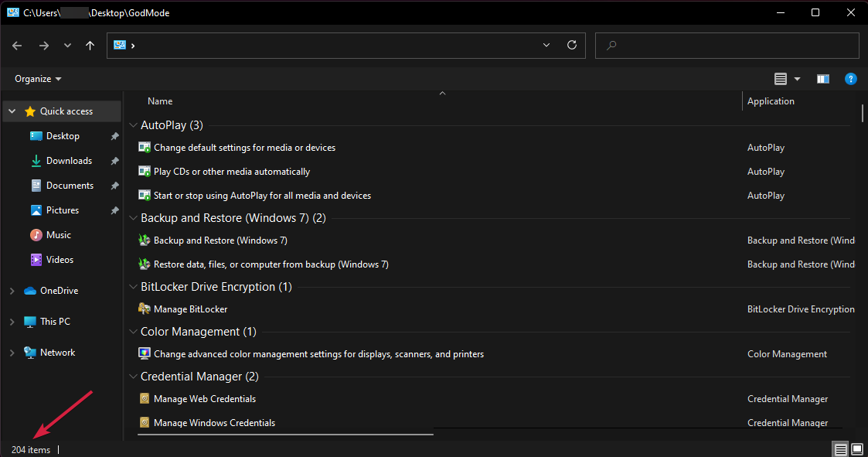Viewport: 868px width, 457px height.
Task: Sort by the Application column header
Action: tap(771, 101)
